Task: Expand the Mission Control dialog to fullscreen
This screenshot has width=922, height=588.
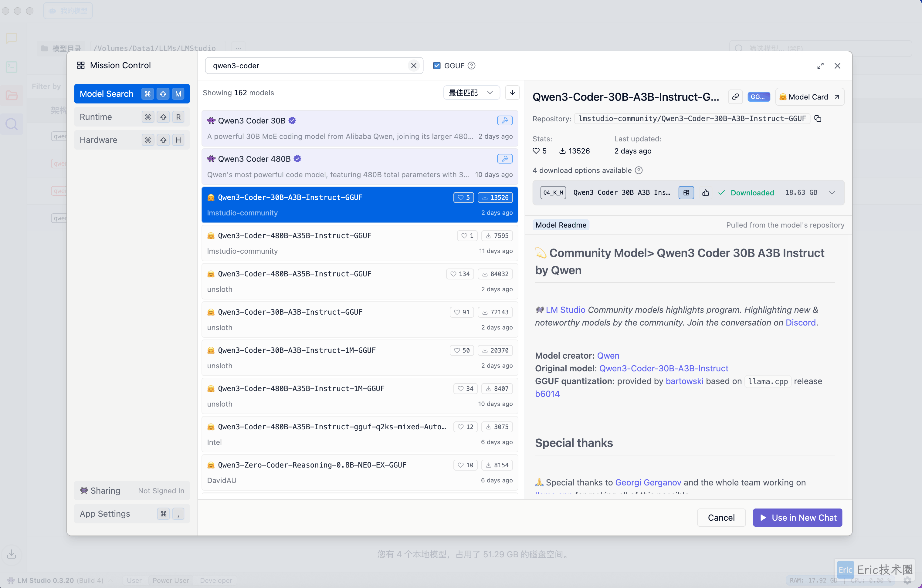Action: click(820, 66)
